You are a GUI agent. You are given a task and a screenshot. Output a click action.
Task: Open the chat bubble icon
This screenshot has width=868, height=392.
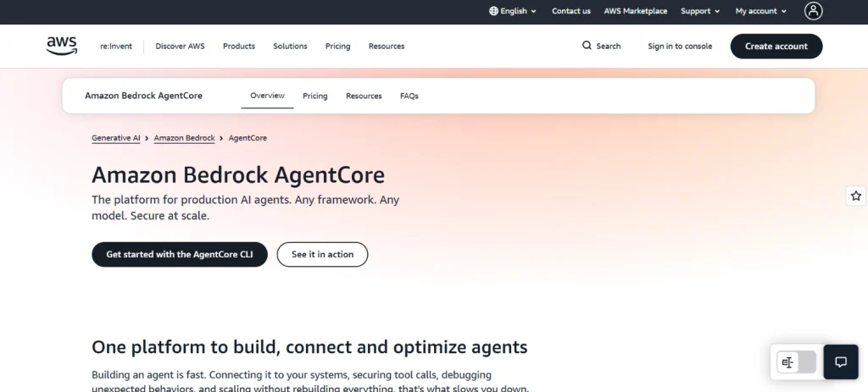pos(841,362)
